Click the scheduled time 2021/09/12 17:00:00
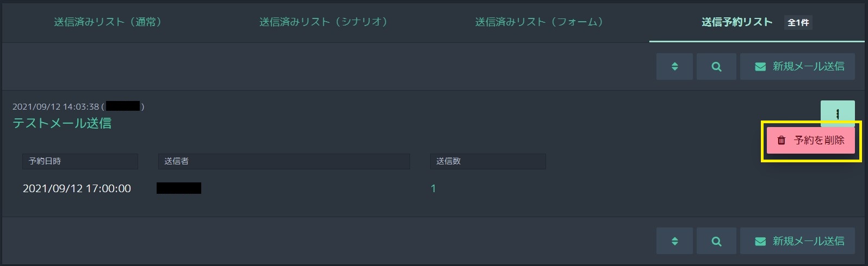Viewport: 868px width, 266px height. coord(77,188)
